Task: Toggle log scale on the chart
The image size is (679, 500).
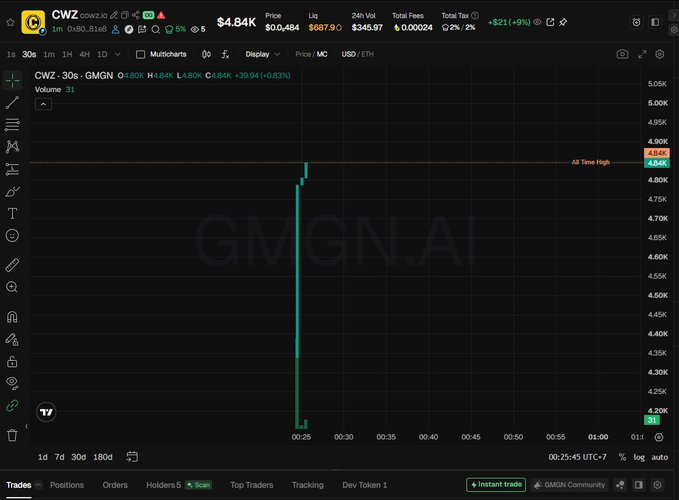Action: 639,457
